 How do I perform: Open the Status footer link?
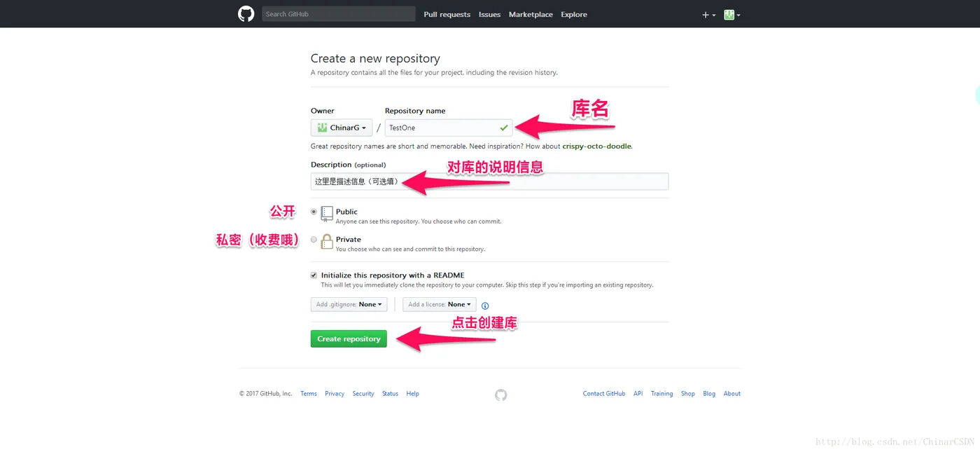click(390, 394)
